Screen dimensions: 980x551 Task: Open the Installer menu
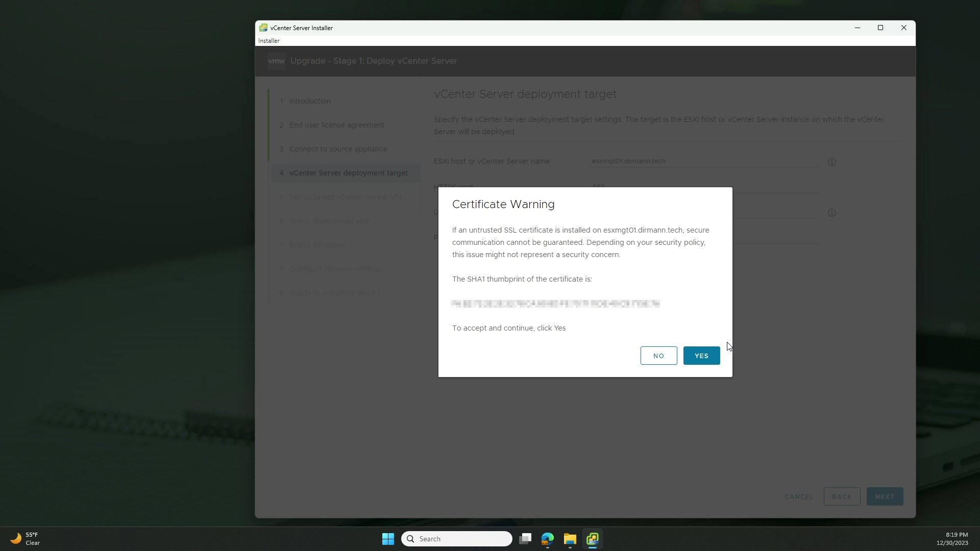coord(269,41)
